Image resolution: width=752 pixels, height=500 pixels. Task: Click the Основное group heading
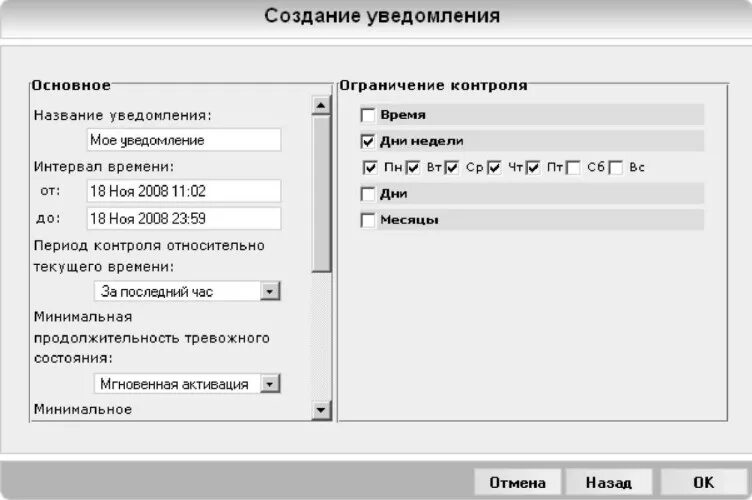[71, 86]
